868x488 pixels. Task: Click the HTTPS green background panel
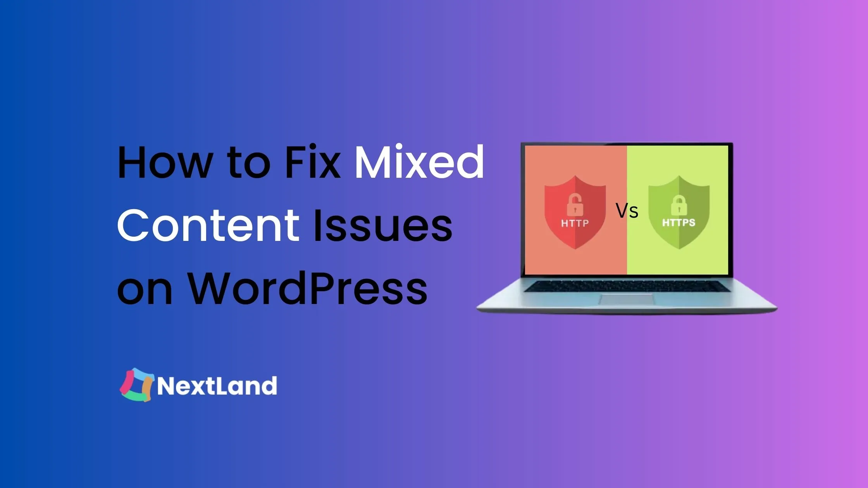[x=680, y=211]
